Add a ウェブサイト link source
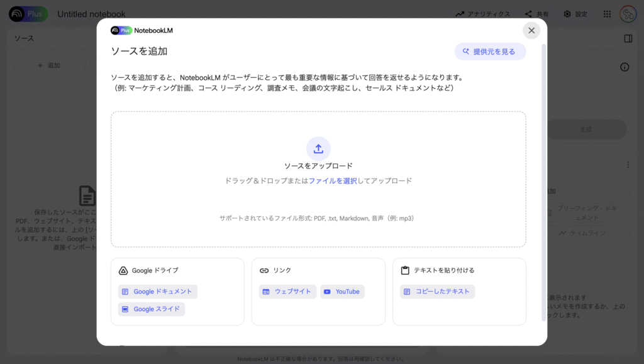 pos(287,291)
